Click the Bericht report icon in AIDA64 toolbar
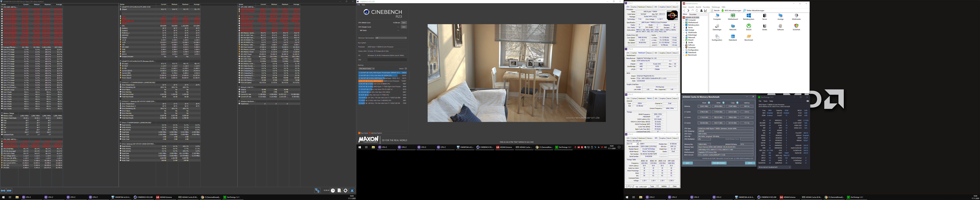The image size is (980, 200). click(x=712, y=11)
